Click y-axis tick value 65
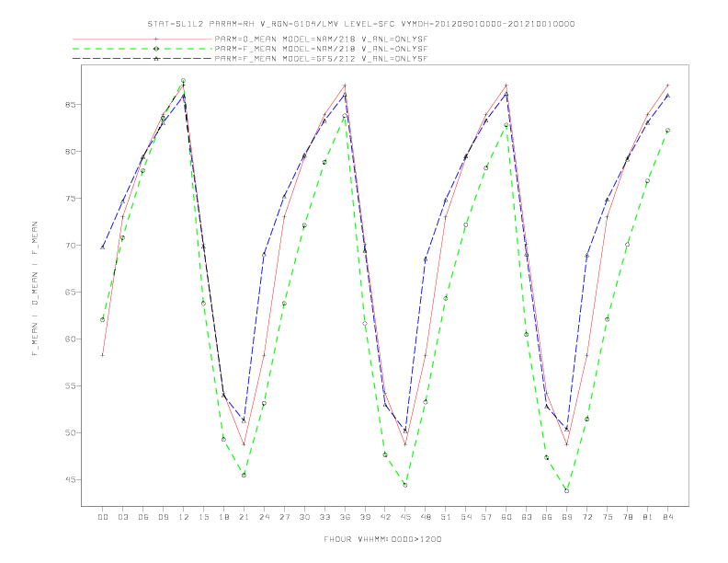Screen dimensions: 728x563 pyautogui.click(x=71, y=293)
